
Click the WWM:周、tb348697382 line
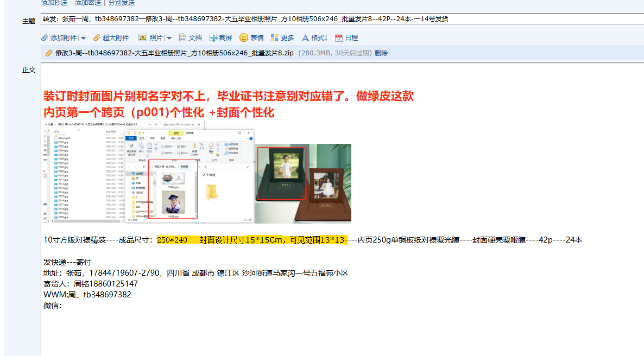[x=87, y=295]
